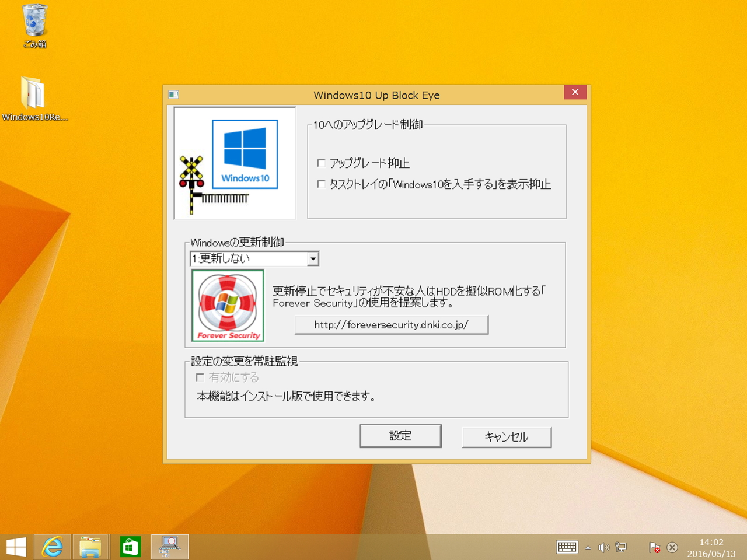The image size is (747, 560).
Task: Click the キャンセル button
Action: [x=507, y=437]
